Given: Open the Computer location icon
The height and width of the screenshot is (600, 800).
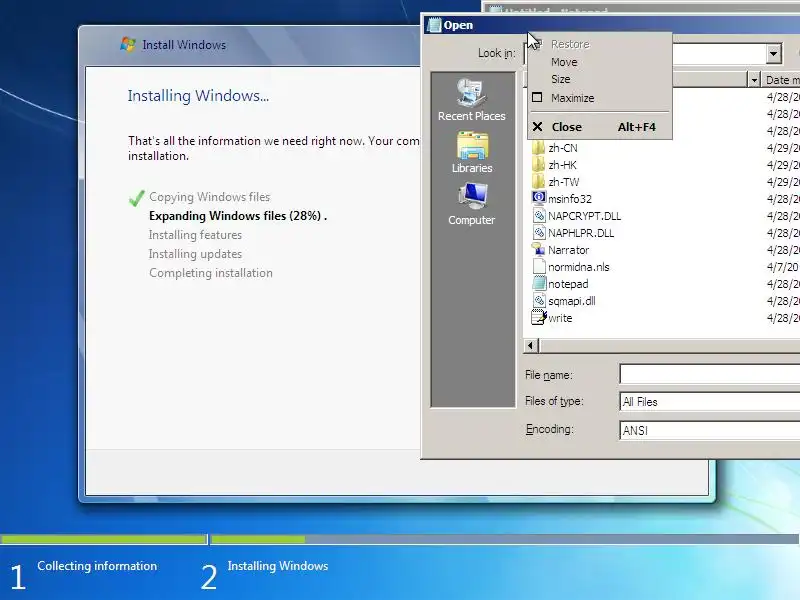Looking at the screenshot, I should coord(471,204).
